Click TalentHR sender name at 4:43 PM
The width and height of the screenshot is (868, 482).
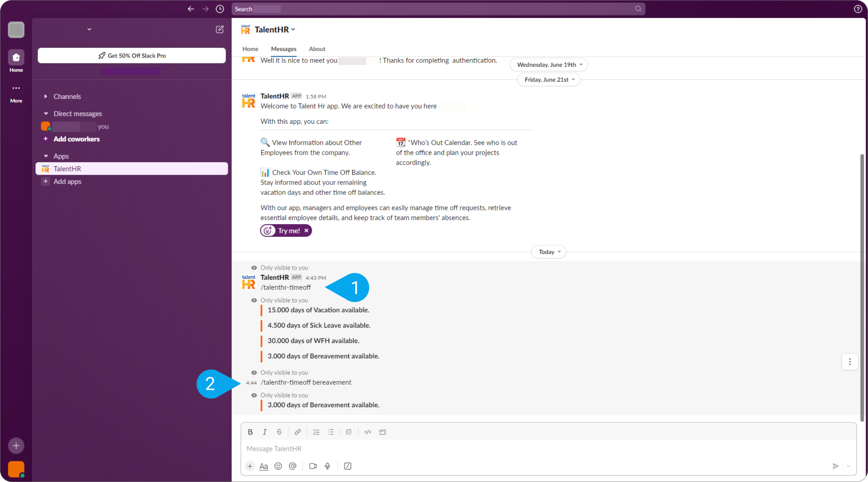(275, 277)
